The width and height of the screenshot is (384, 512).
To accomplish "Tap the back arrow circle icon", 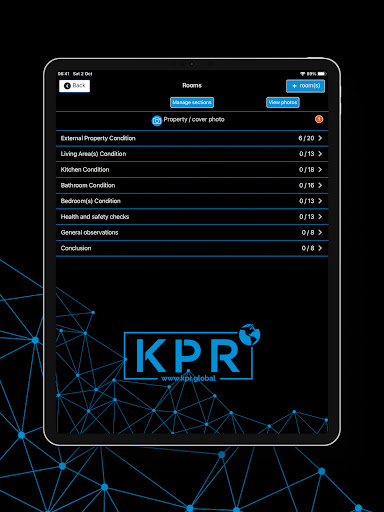I will tap(67, 86).
